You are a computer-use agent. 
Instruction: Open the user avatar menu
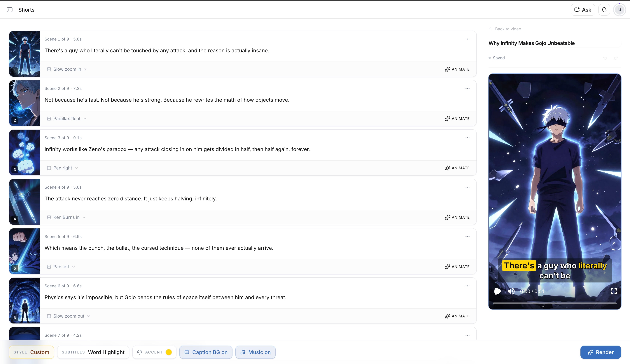[619, 10]
